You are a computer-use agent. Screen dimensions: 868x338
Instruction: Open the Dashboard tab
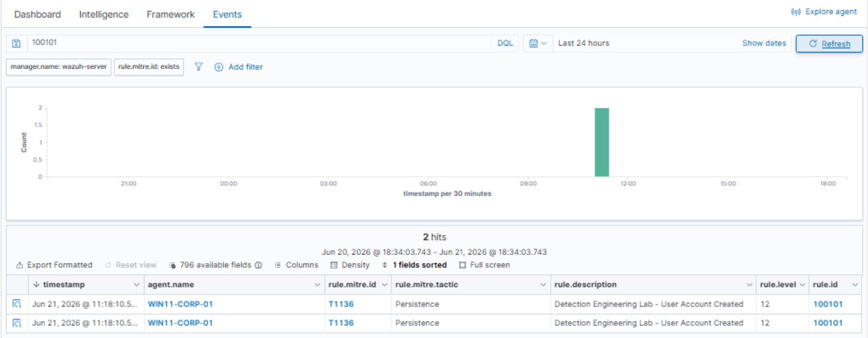[38, 14]
